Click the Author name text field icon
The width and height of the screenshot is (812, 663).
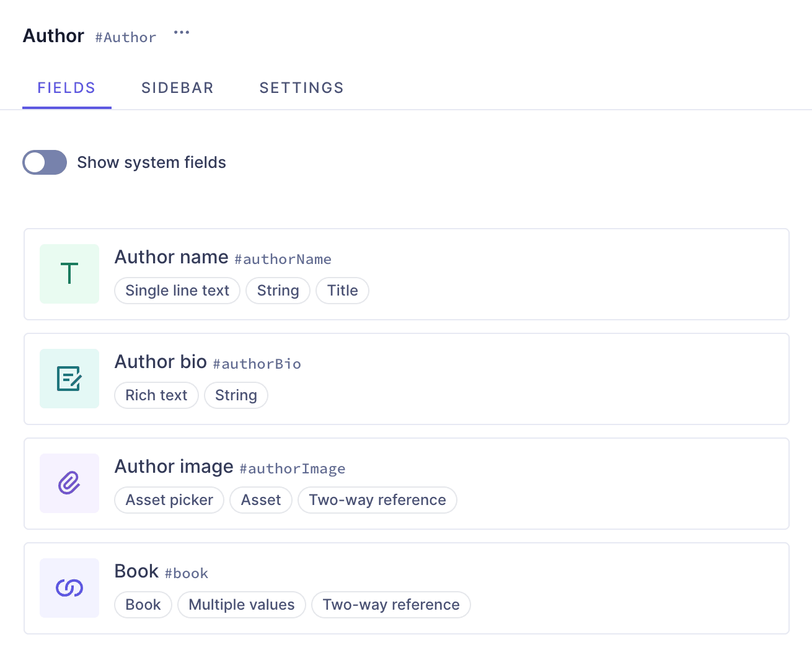69,274
